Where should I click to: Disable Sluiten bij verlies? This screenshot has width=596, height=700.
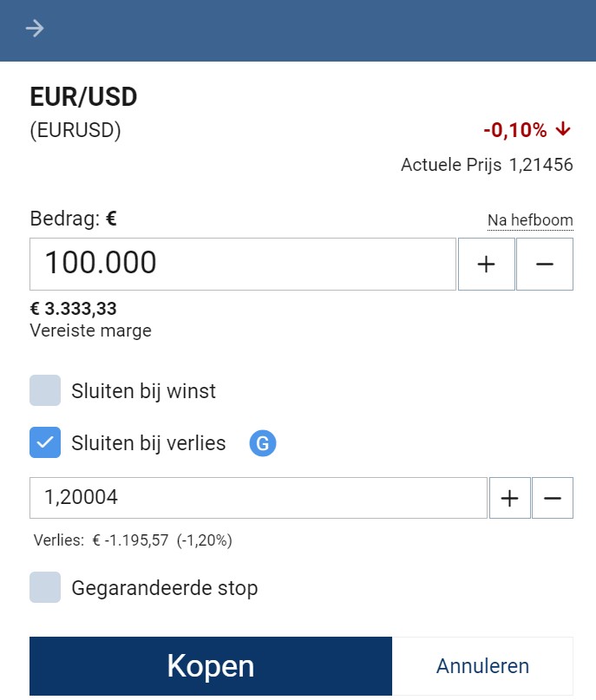pyautogui.click(x=45, y=442)
